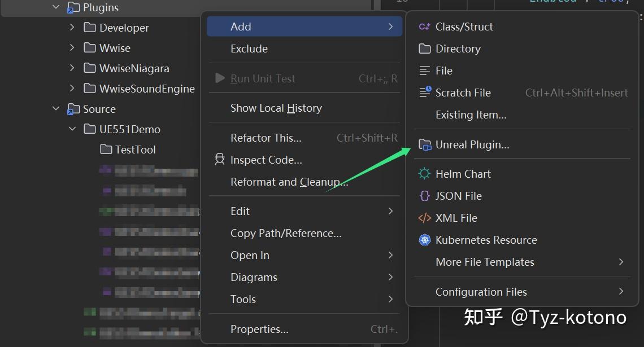The width and height of the screenshot is (644, 347).
Task: Open the More File Templates submenu
Action: (485, 262)
